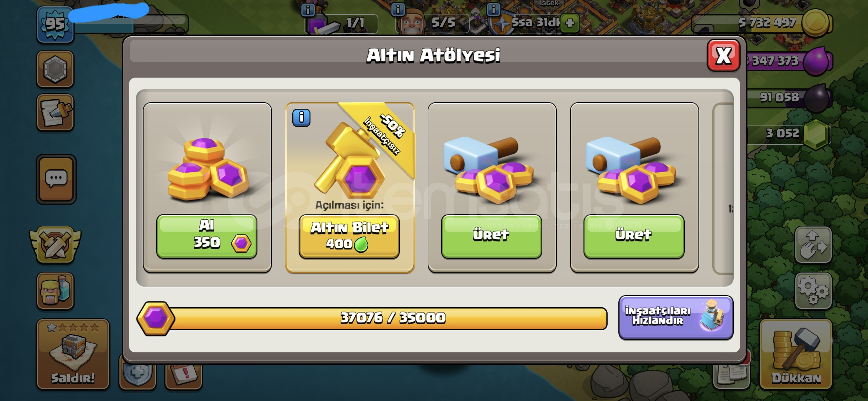Open the chat speech bubble button
This screenshot has height=401, width=868.
coord(56,180)
